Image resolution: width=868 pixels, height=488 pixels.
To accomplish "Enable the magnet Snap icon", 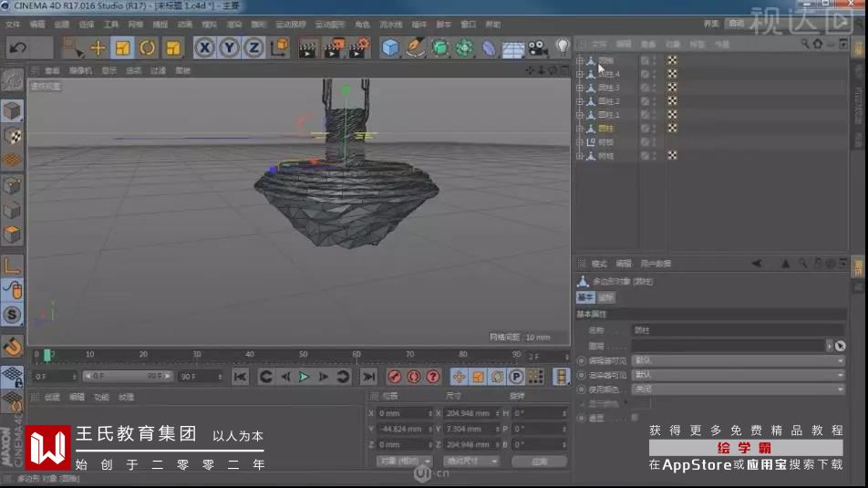I will pos(12,346).
